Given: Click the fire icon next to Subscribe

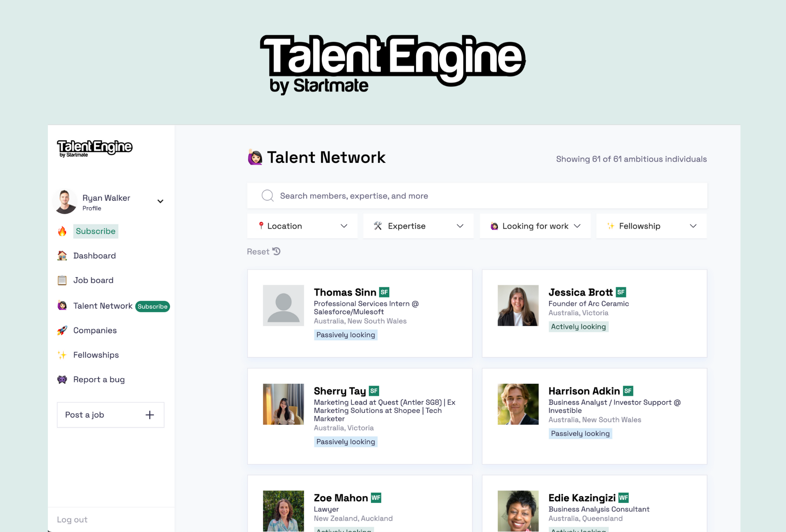Looking at the screenshot, I should point(62,231).
